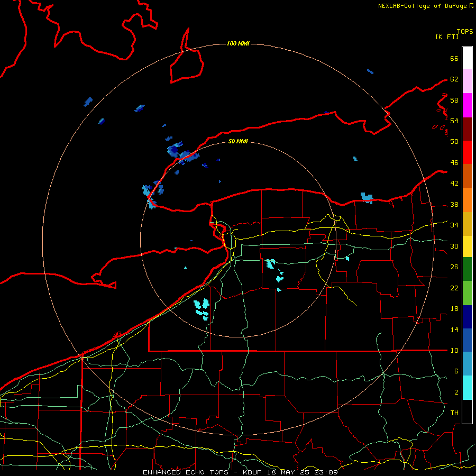The image size is (476, 476).
Task: Select the bright red legend color band
Action: pyautogui.click(x=467, y=153)
